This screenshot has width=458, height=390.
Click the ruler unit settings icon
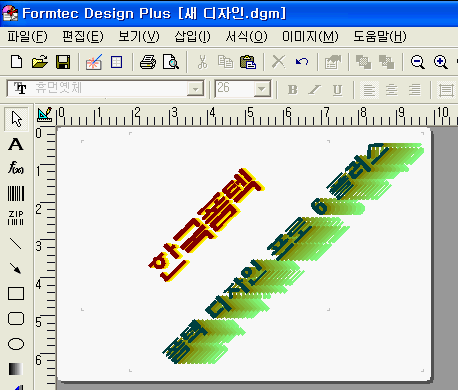coord(44,114)
